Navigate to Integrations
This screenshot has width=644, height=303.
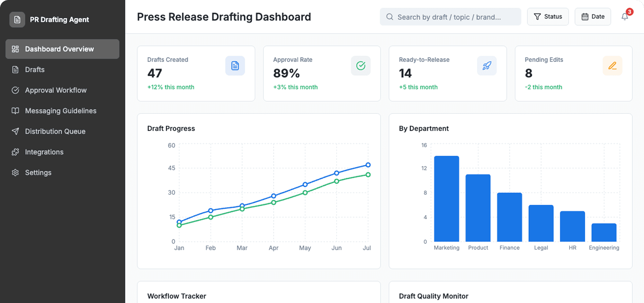click(62, 152)
